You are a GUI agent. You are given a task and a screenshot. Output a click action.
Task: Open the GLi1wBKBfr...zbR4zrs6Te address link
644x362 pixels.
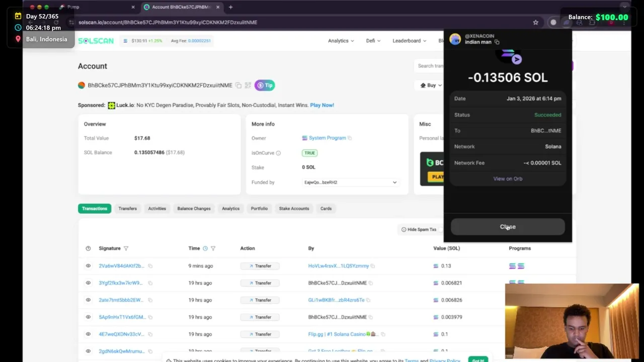click(336, 300)
